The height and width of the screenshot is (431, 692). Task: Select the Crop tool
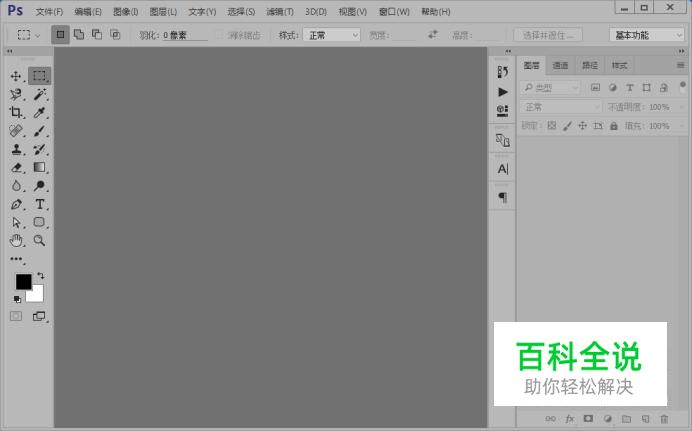click(x=16, y=112)
